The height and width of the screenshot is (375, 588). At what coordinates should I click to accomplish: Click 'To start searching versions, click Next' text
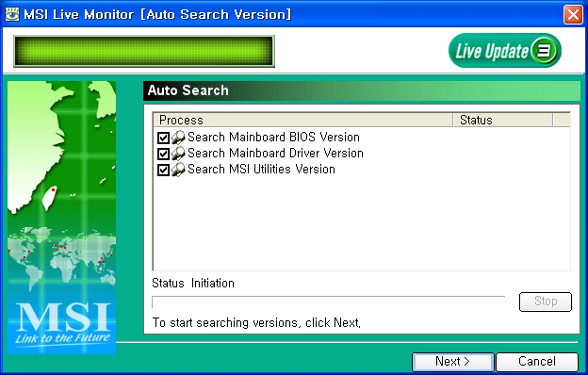pos(256,323)
